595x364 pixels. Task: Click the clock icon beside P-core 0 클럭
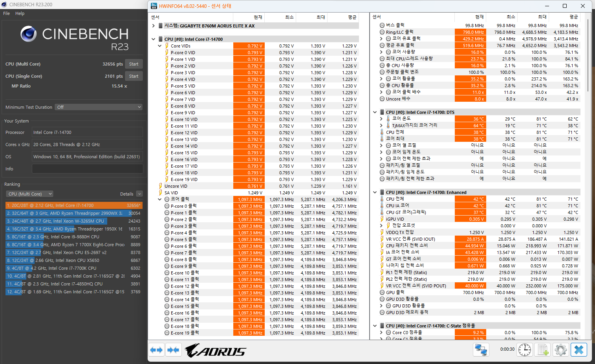pyautogui.click(x=167, y=206)
